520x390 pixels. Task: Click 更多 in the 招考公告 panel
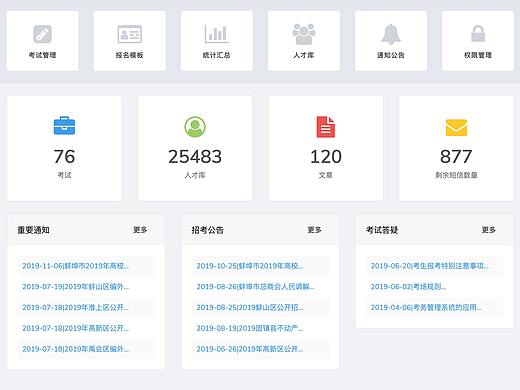[314, 230]
